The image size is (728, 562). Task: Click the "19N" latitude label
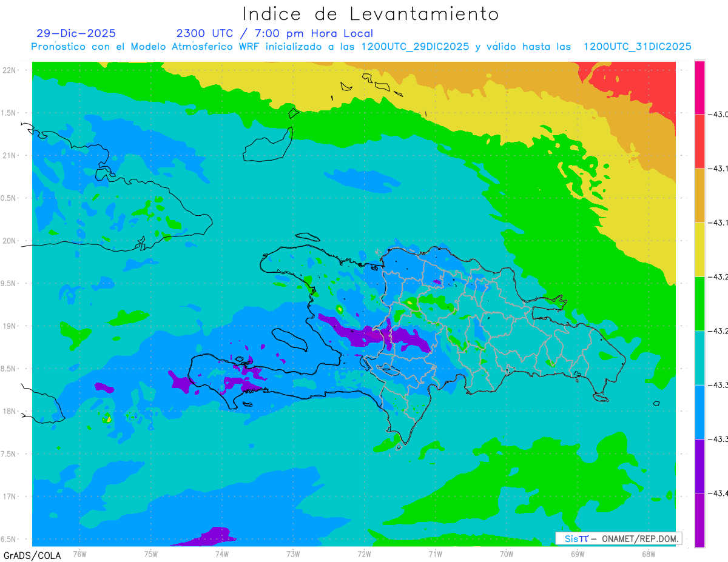10,326
